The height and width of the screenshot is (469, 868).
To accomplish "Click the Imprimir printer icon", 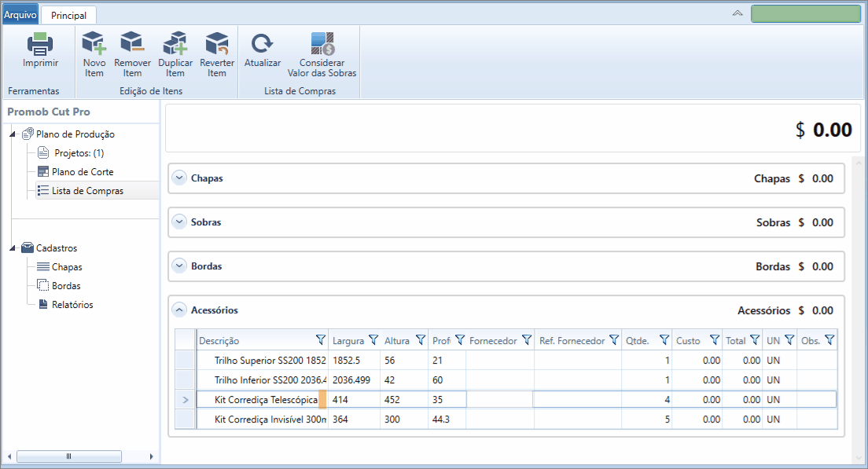I will click(40, 44).
